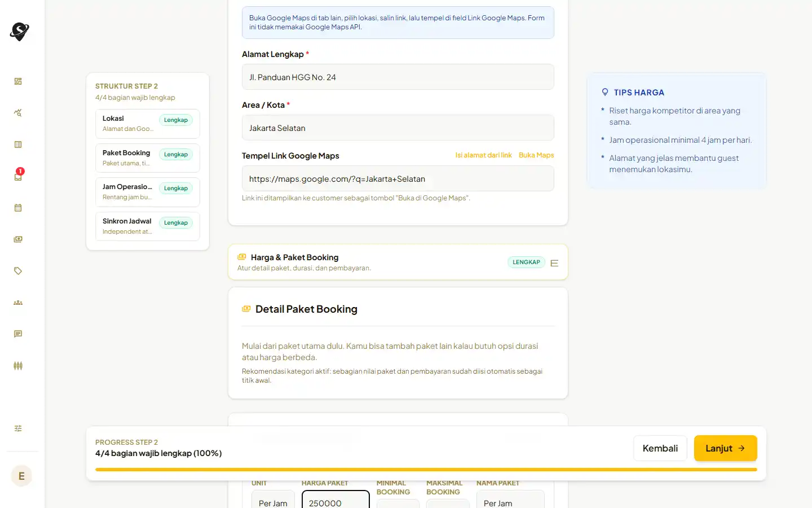Image resolution: width=812 pixels, height=508 pixels.
Task: Click the yellow step progress bar
Action: [426, 470]
